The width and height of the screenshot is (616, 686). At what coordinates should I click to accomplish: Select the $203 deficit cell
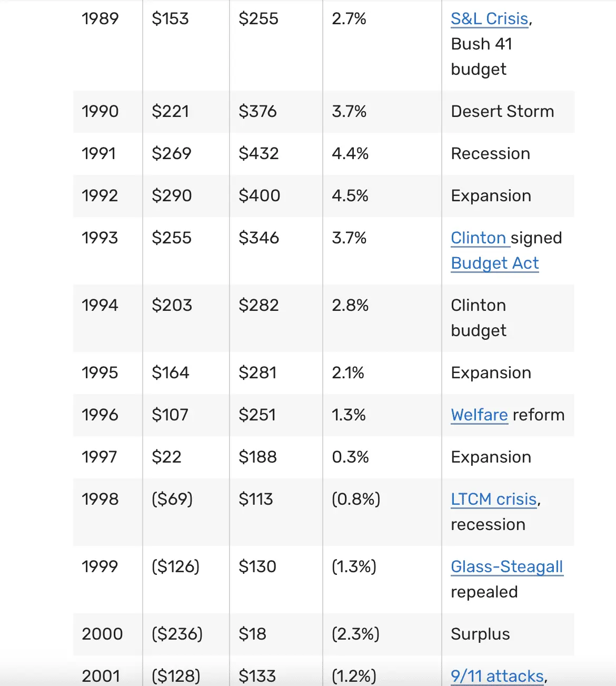pos(172,306)
